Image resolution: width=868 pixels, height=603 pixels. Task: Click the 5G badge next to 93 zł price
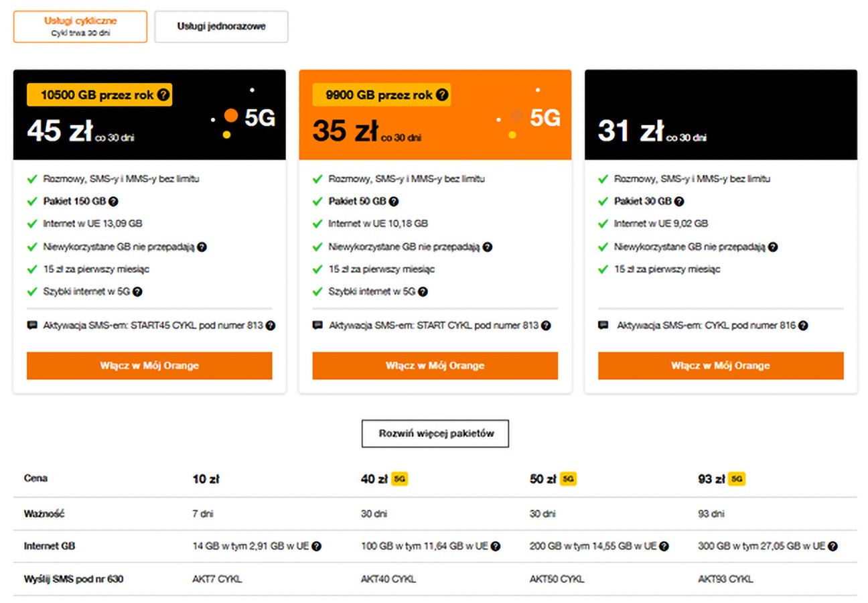(735, 478)
